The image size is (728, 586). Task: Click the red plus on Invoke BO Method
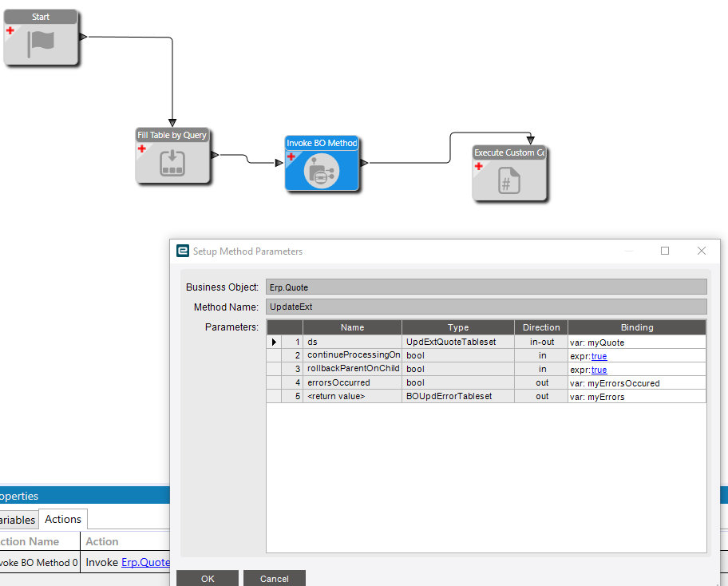(291, 156)
